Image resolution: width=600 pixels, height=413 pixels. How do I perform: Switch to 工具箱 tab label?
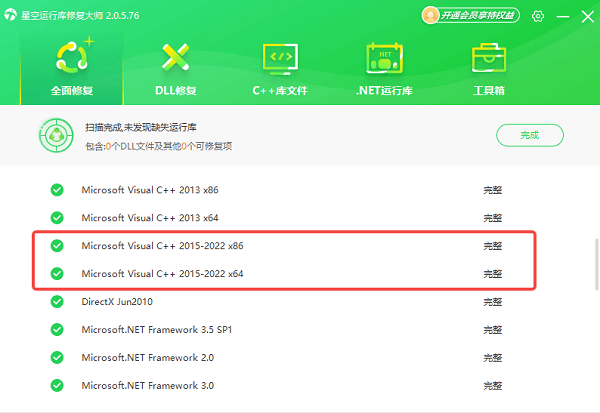489,91
